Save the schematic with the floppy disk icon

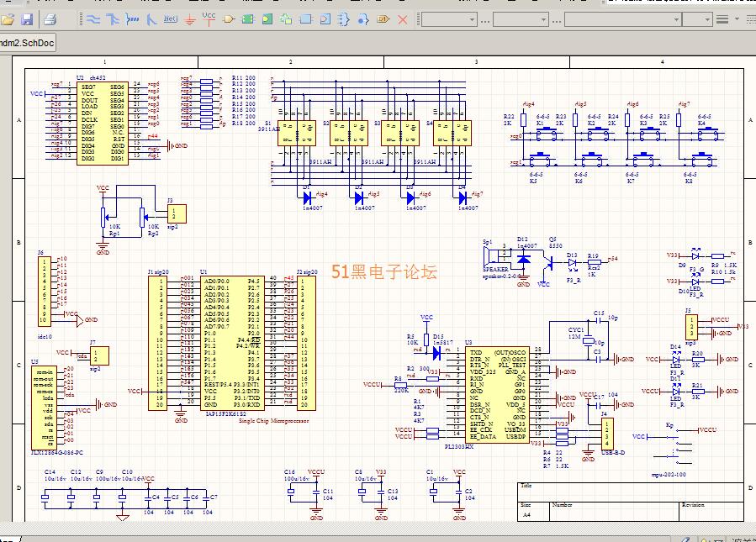[x=27, y=18]
